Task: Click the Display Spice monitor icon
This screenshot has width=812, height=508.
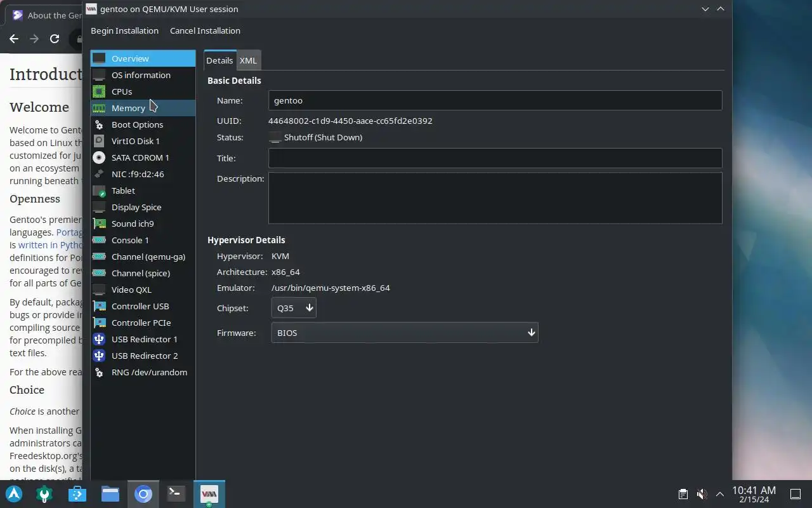Action: click(99, 207)
